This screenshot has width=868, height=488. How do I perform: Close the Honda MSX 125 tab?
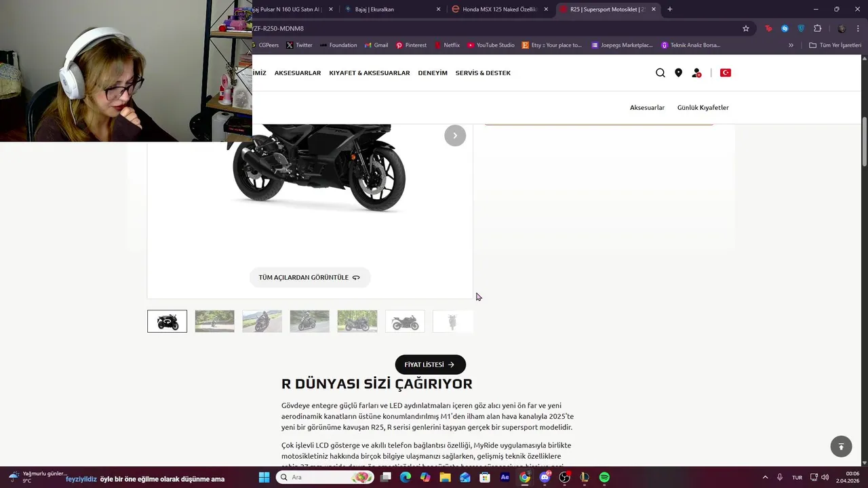pyautogui.click(x=546, y=9)
